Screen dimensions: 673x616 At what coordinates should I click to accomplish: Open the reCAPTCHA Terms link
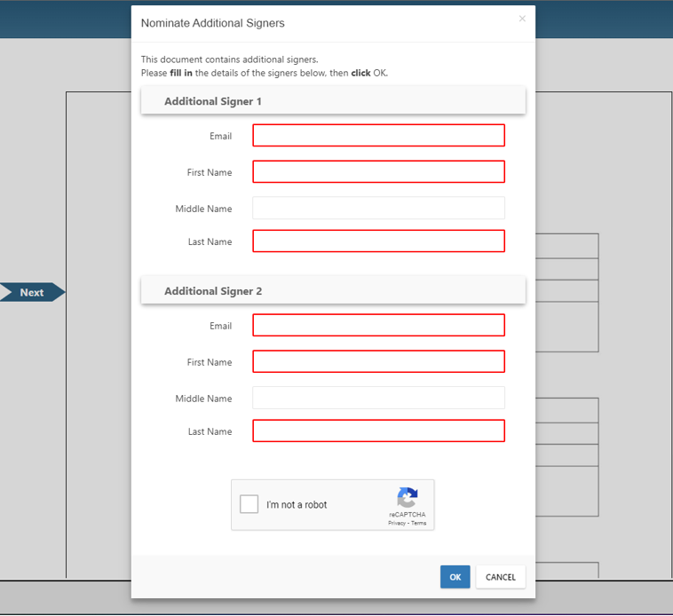(x=418, y=523)
